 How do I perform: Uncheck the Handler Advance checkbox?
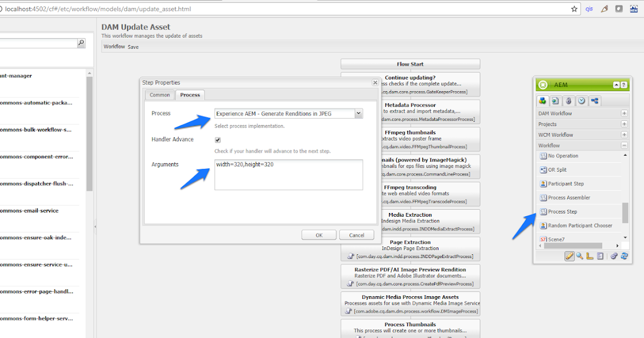click(217, 139)
